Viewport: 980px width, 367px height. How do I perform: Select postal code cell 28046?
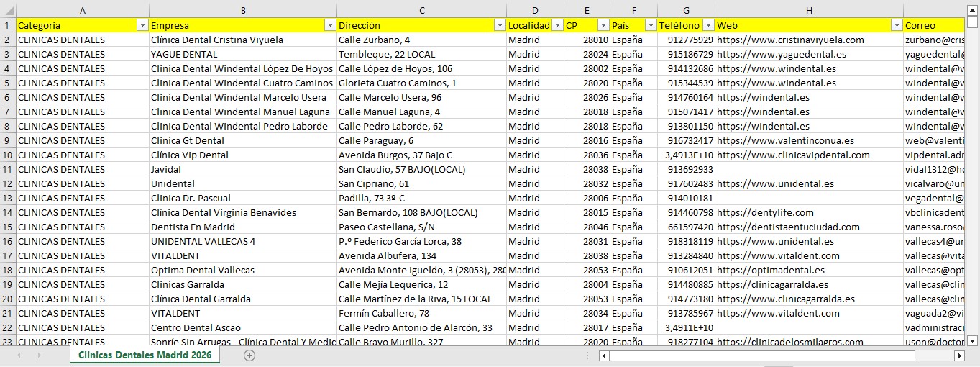[587, 227]
